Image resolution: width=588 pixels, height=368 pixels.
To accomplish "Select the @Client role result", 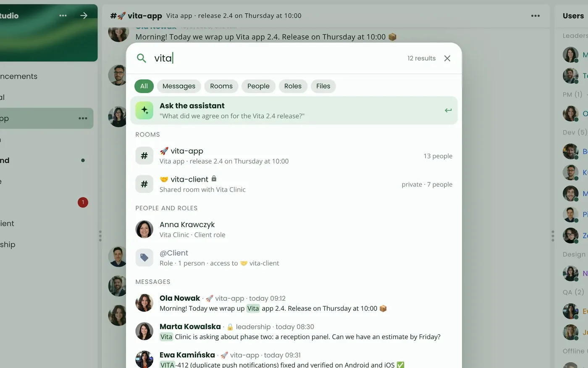I will [294, 257].
